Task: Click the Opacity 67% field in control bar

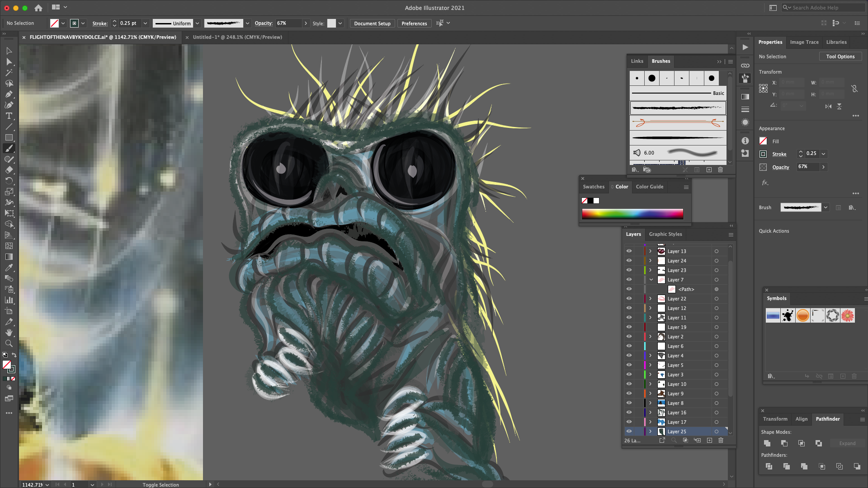Action: pos(288,23)
